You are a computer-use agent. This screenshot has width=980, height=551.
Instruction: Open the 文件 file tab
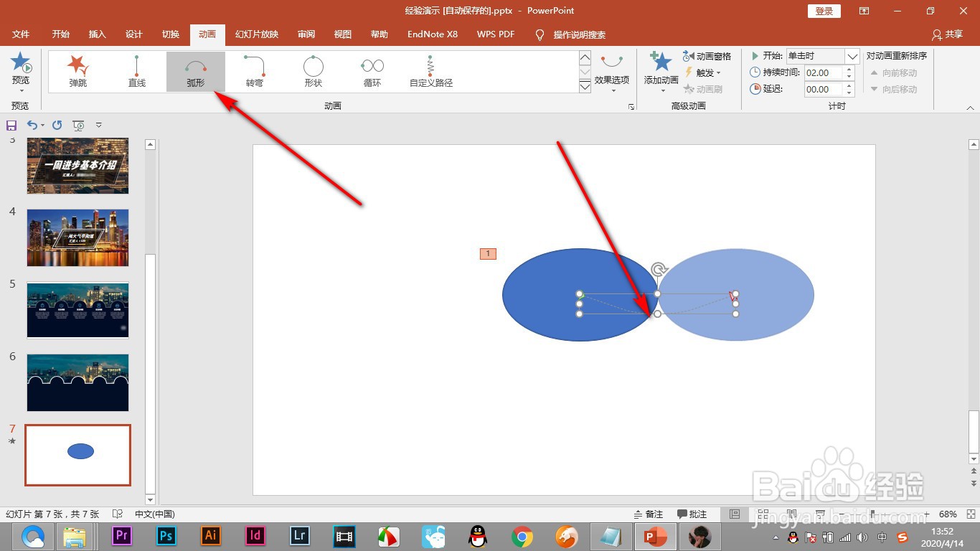[x=22, y=34]
